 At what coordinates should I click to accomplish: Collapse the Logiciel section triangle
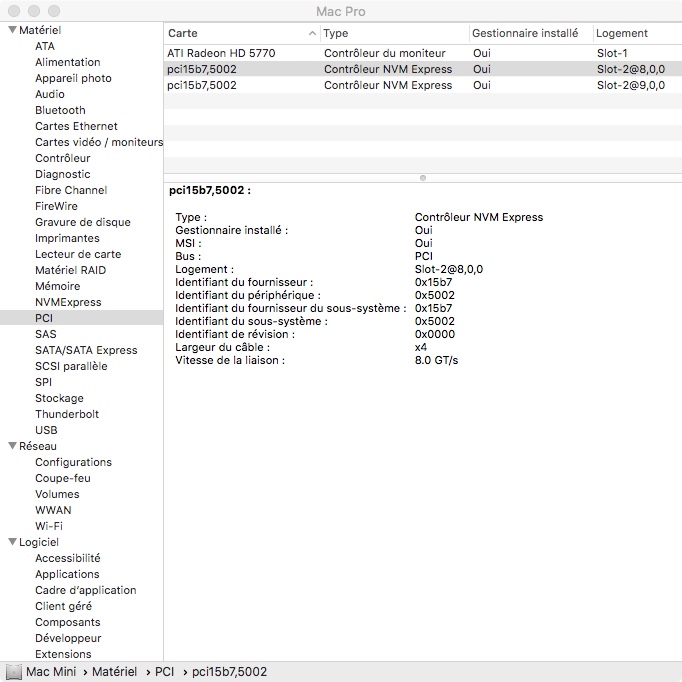click(12, 542)
